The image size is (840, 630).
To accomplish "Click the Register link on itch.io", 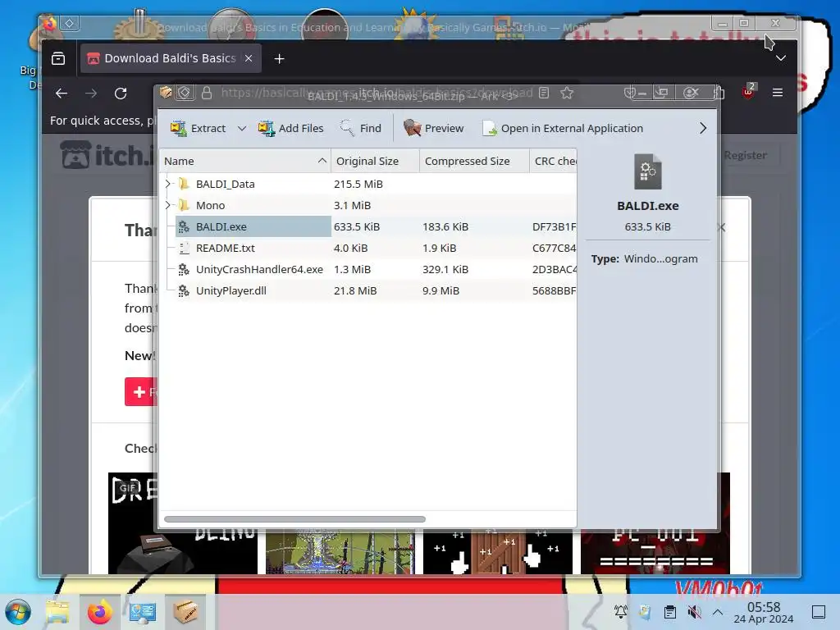I will 745,155.
